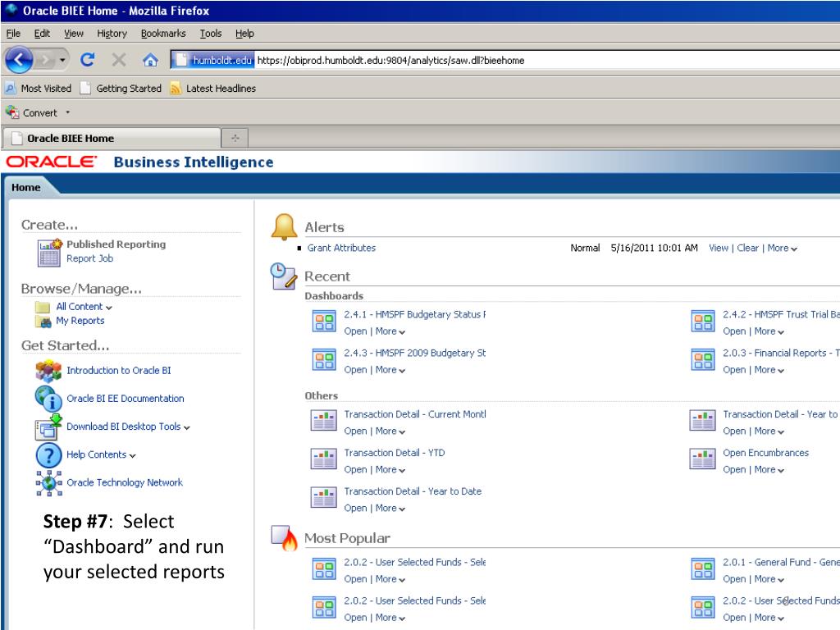
Task: Click dashboard icon for 2.0.3 Financial Reports
Action: click(703, 360)
